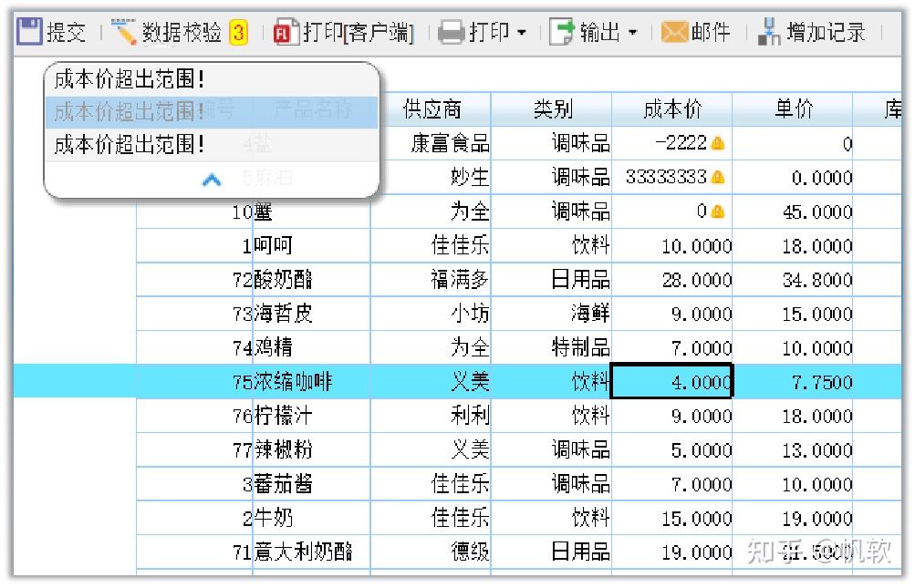Click unit price 13.0000
915x588 pixels.
pos(793,449)
